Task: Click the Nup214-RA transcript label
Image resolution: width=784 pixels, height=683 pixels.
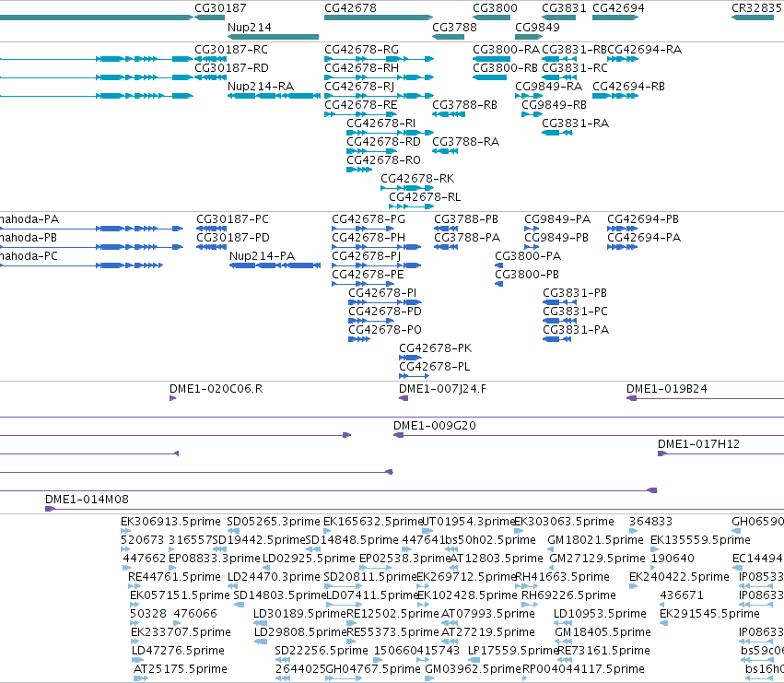Action: (260, 87)
